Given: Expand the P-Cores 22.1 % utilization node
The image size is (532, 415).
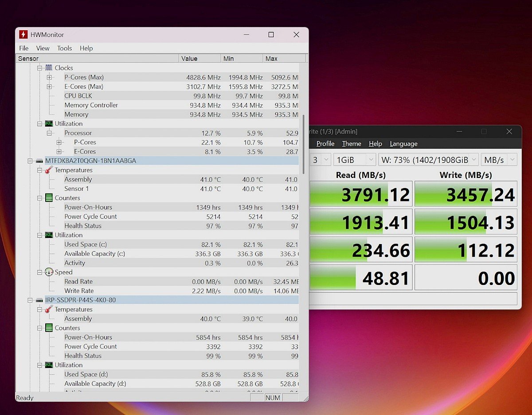Looking at the screenshot, I should pyautogui.click(x=59, y=142).
